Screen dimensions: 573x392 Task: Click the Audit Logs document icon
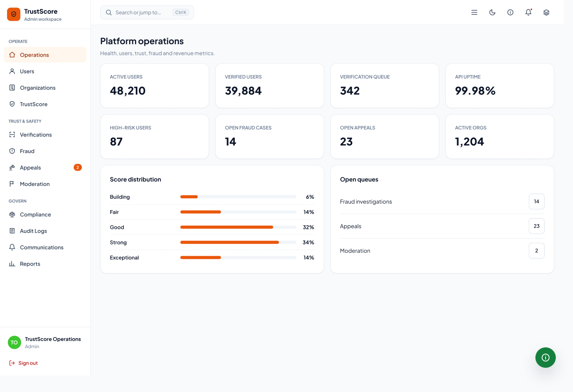(x=12, y=231)
